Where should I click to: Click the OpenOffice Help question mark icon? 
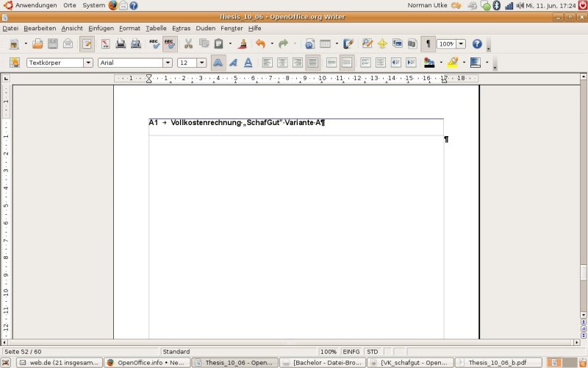coord(477,44)
